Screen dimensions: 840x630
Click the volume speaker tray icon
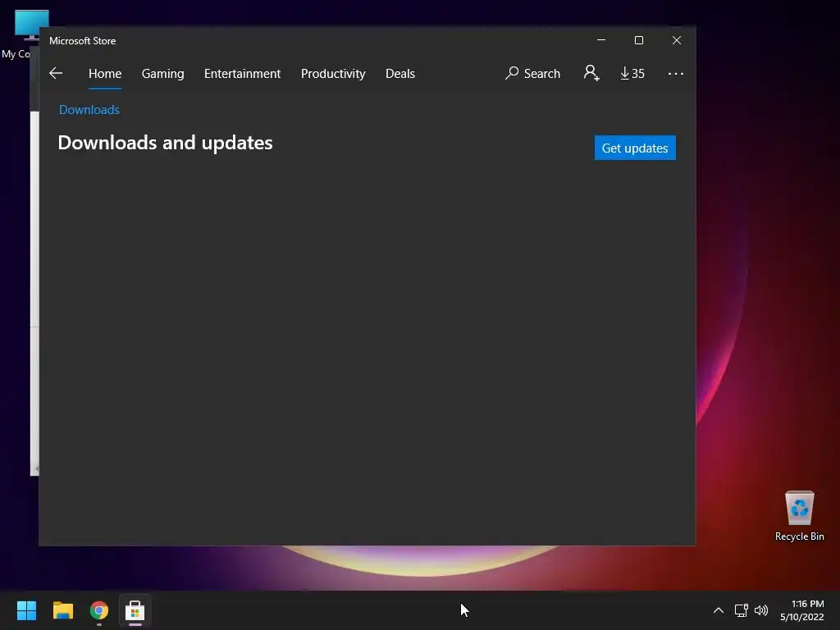pos(760,610)
